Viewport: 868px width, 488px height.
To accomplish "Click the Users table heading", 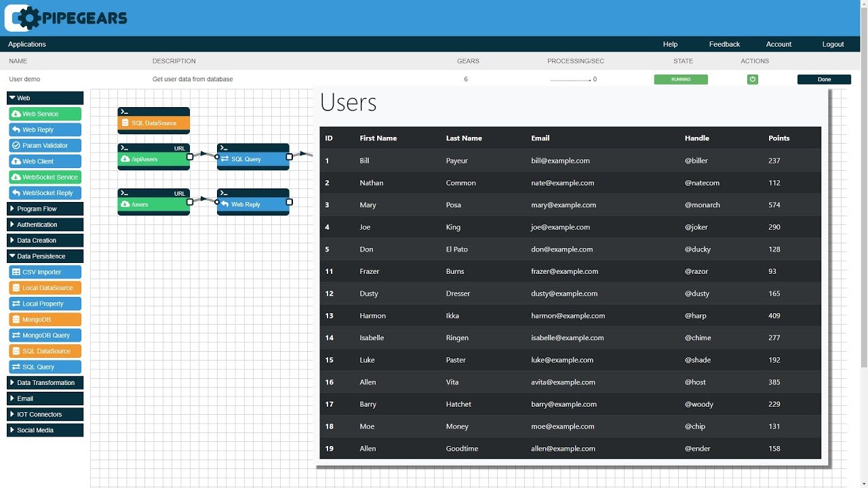I will click(x=349, y=102).
